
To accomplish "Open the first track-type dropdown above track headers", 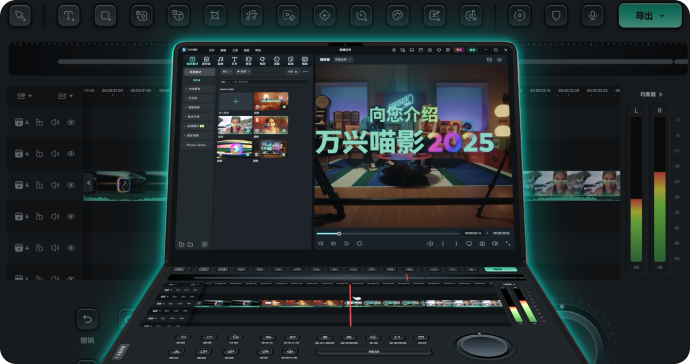I will (x=24, y=96).
